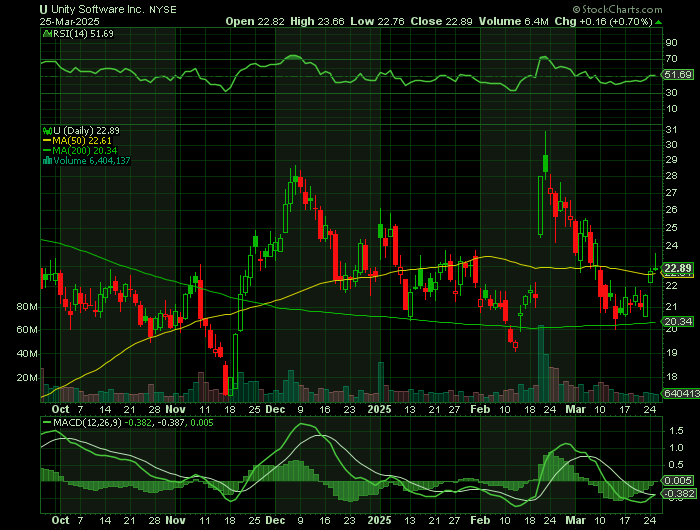Click the 'Close 22.89' header value
Viewport: 700px width, 530px height.
pyautogui.click(x=441, y=21)
